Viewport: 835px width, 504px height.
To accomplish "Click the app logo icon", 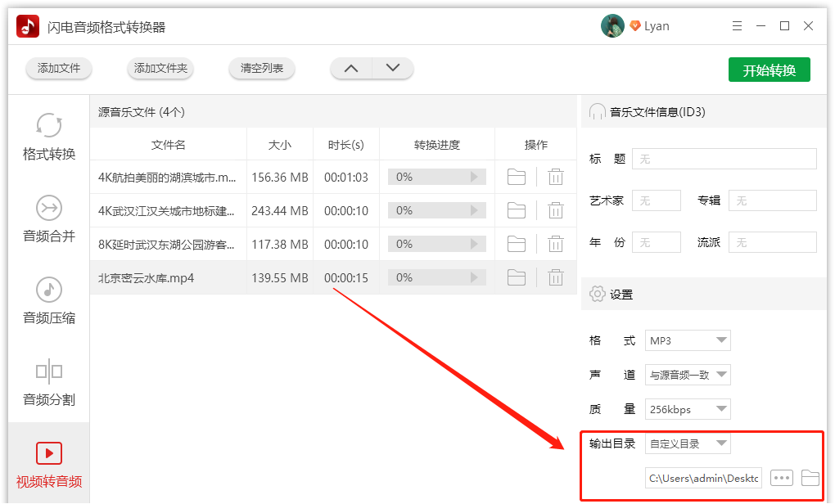I will coord(28,26).
